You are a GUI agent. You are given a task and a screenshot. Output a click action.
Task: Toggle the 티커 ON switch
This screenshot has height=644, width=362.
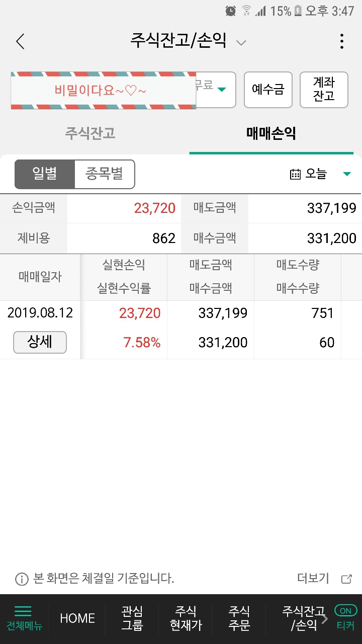coord(345,611)
